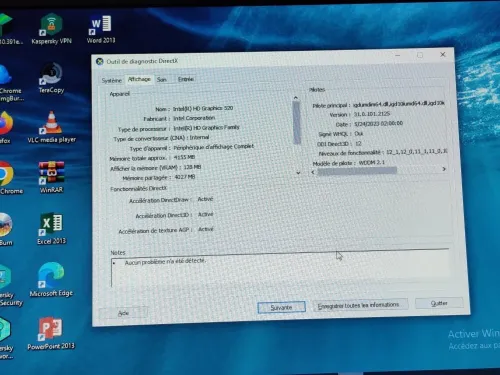Click the '128 MB' VRAM value
Image resolution: width=500 pixels, height=375 pixels.
(x=192, y=167)
